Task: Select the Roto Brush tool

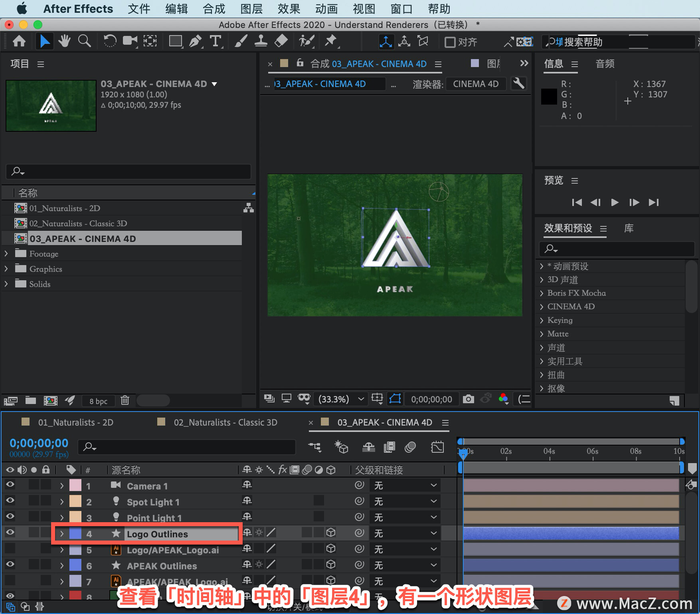Action: click(x=306, y=41)
